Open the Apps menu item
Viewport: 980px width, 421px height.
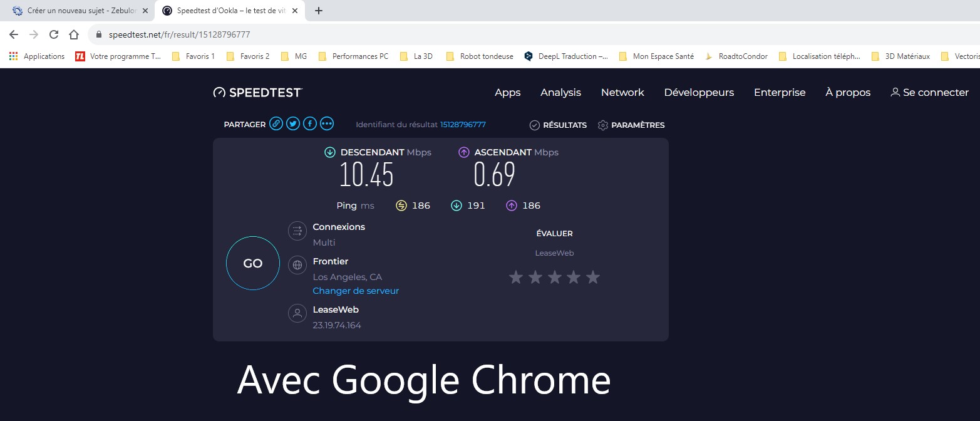507,93
